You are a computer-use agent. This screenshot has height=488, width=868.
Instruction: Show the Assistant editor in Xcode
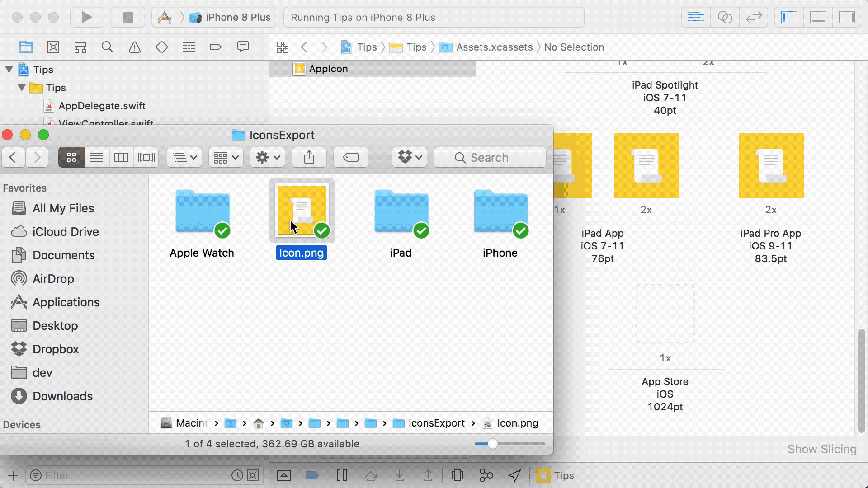pyautogui.click(x=725, y=17)
